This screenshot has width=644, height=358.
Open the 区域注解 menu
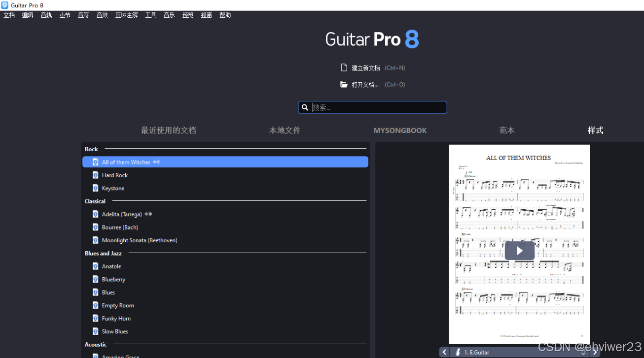(127, 15)
